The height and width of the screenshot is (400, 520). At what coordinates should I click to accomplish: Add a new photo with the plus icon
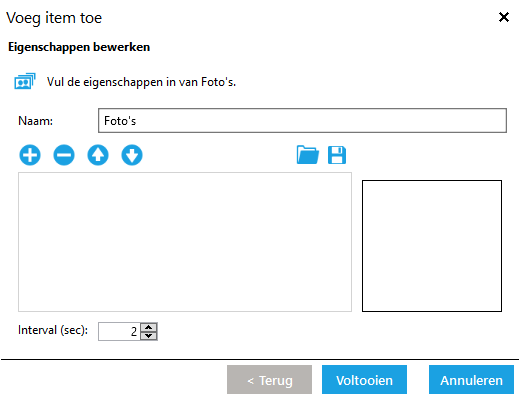tap(30, 155)
